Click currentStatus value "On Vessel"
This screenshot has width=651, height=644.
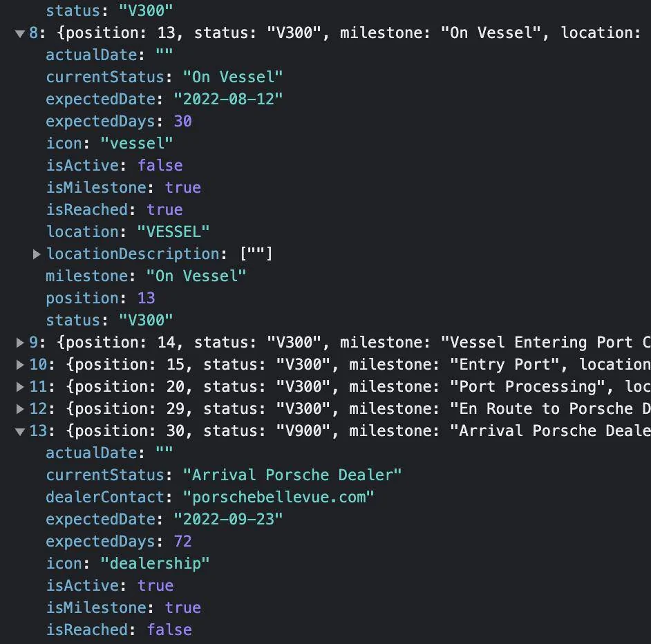(232, 77)
